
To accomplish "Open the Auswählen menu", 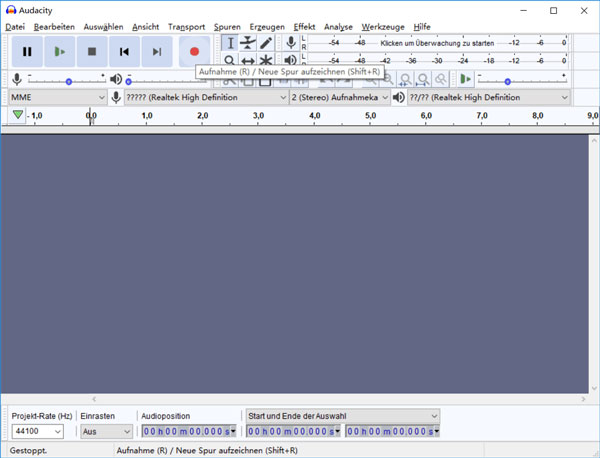I will point(103,27).
